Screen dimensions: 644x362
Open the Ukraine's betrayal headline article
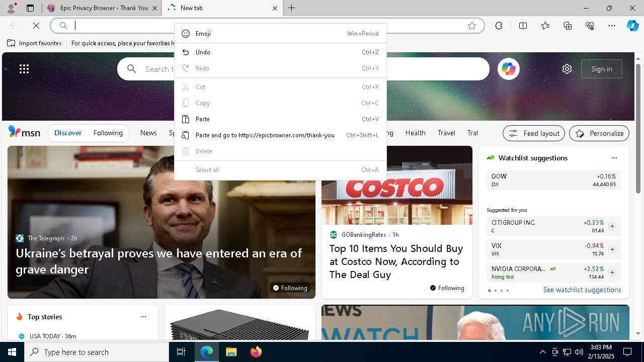pos(158,261)
